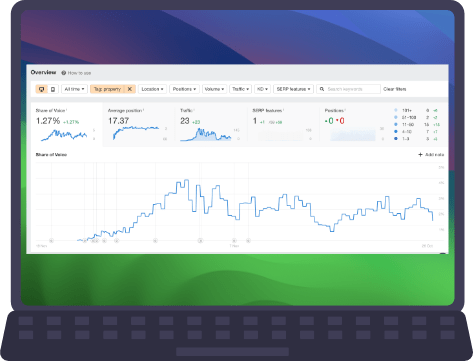Viewport: 473px width, 361px height.
Task: Click the Traffic value 23
Action: (x=185, y=121)
